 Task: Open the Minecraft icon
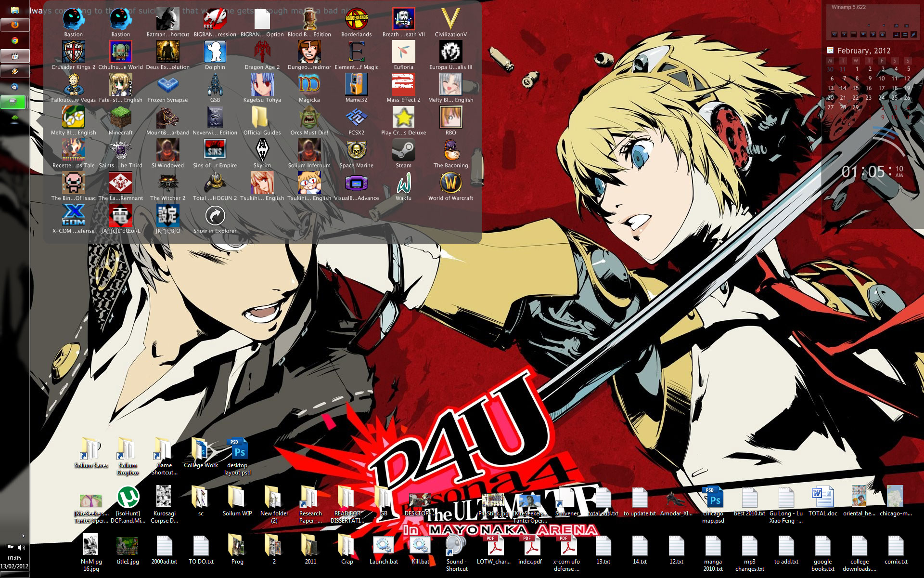pos(120,121)
